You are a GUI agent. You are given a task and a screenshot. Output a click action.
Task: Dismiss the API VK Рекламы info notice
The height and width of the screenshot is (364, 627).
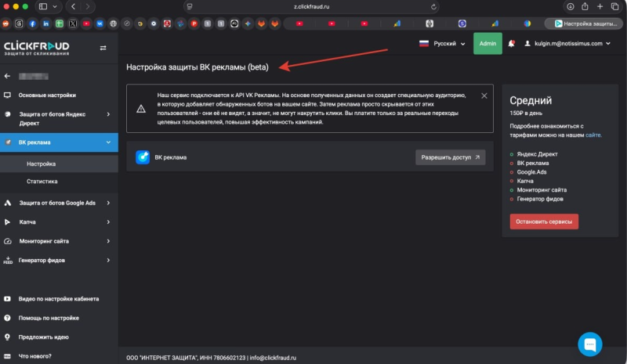[484, 96]
